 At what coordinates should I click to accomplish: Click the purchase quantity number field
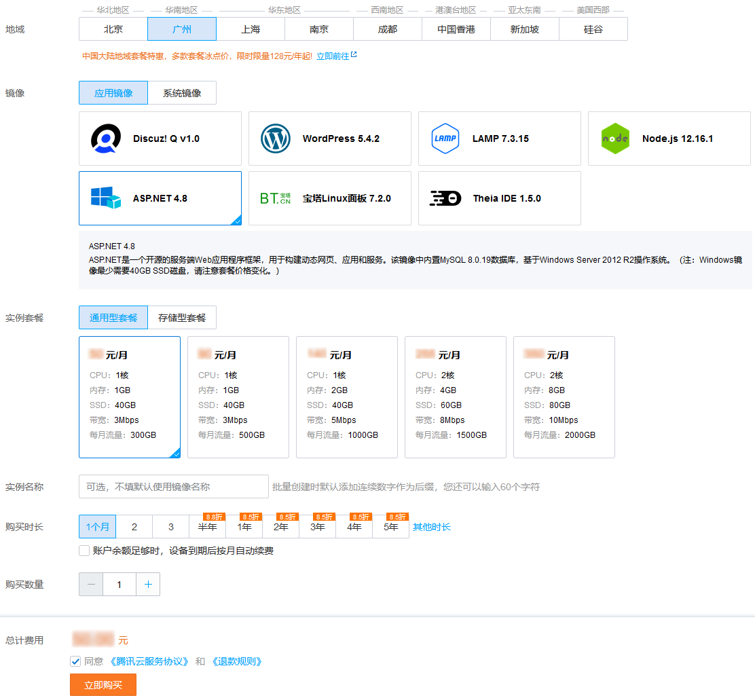[x=119, y=584]
